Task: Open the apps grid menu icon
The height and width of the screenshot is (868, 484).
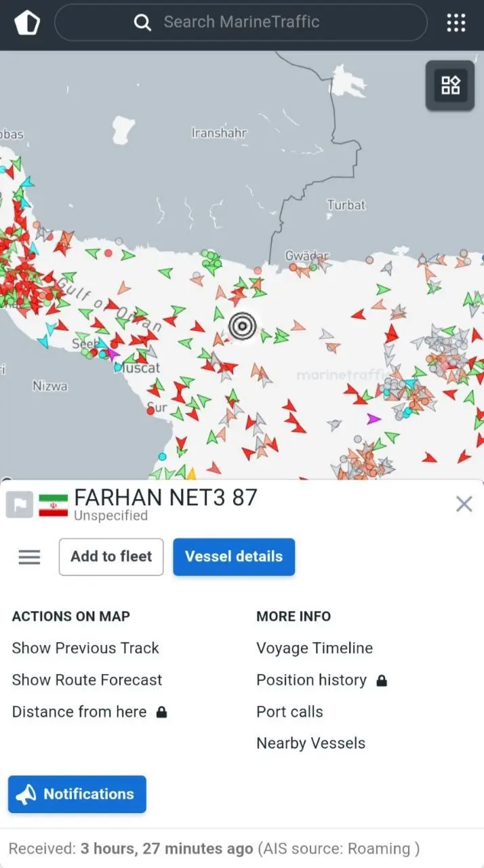Action: pyautogui.click(x=456, y=23)
